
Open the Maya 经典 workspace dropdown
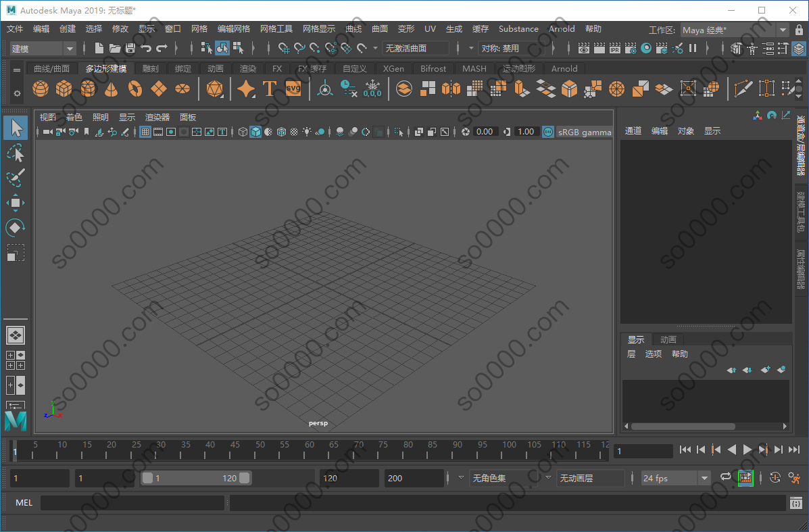[735, 30]
